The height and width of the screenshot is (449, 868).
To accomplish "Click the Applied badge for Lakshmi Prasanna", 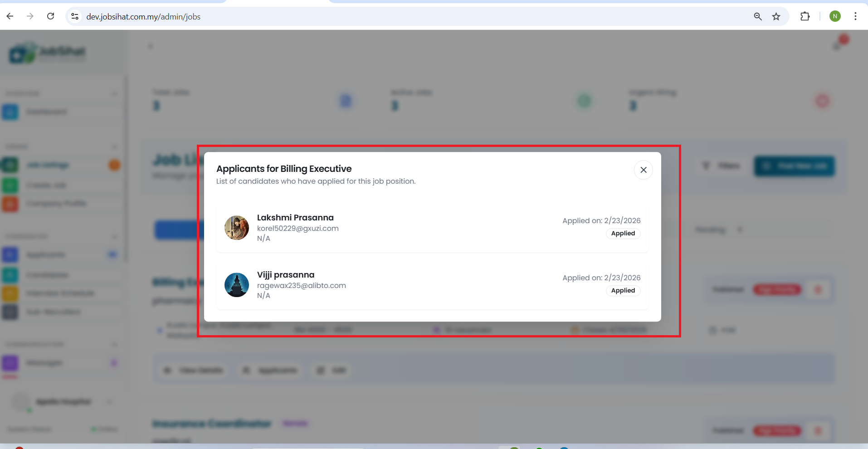I will click(623, 234).
